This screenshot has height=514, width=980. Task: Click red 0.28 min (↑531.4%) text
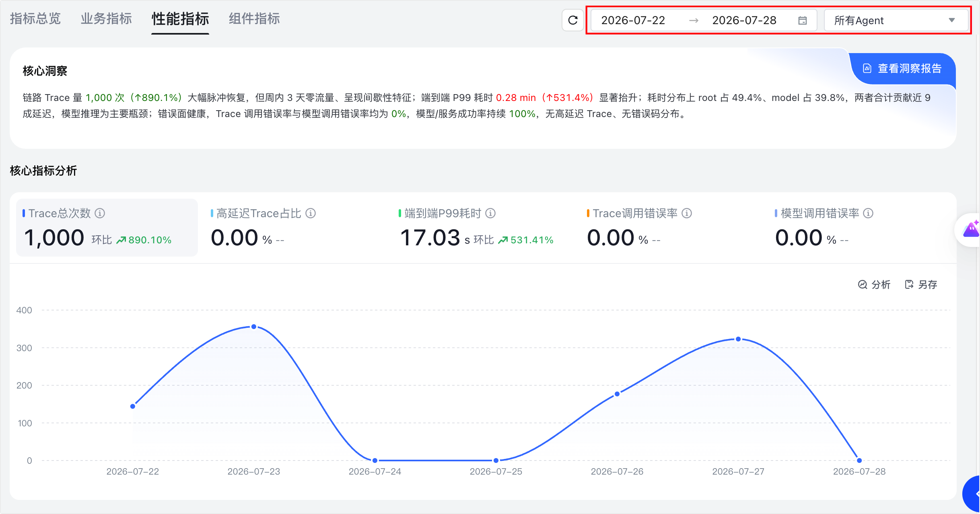545,98
